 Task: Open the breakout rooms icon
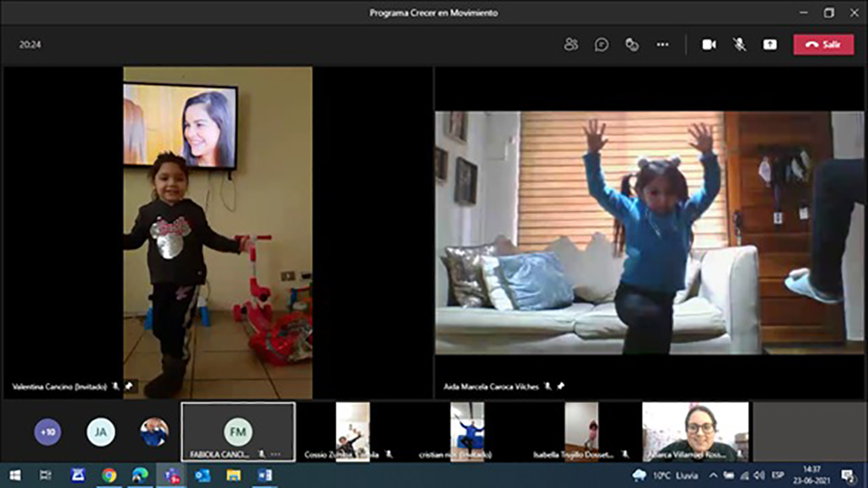point(632,44)
